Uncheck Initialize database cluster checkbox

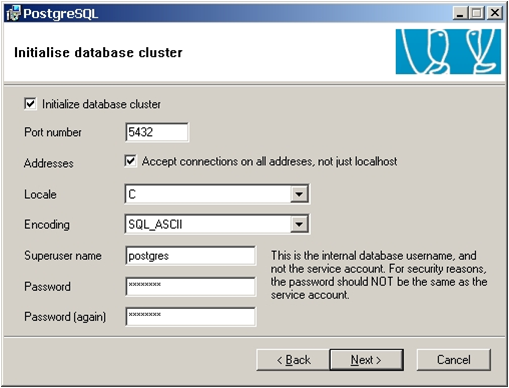pyautogui.click(x=30, y=104)
